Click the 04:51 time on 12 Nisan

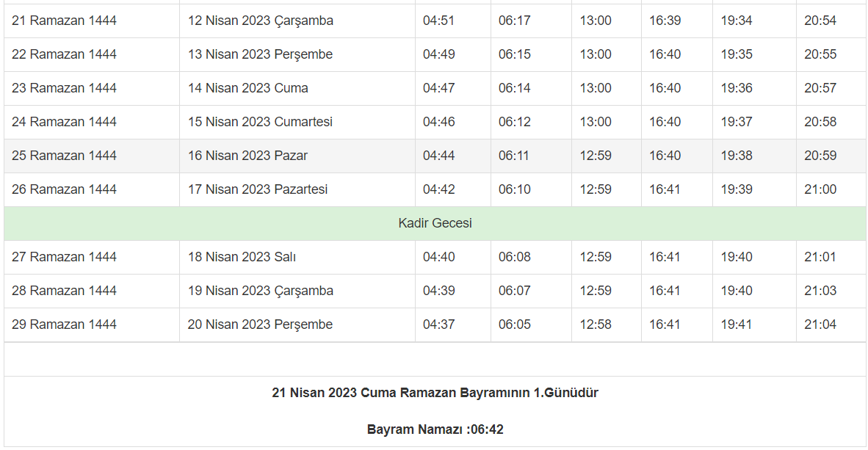[438, 21]
